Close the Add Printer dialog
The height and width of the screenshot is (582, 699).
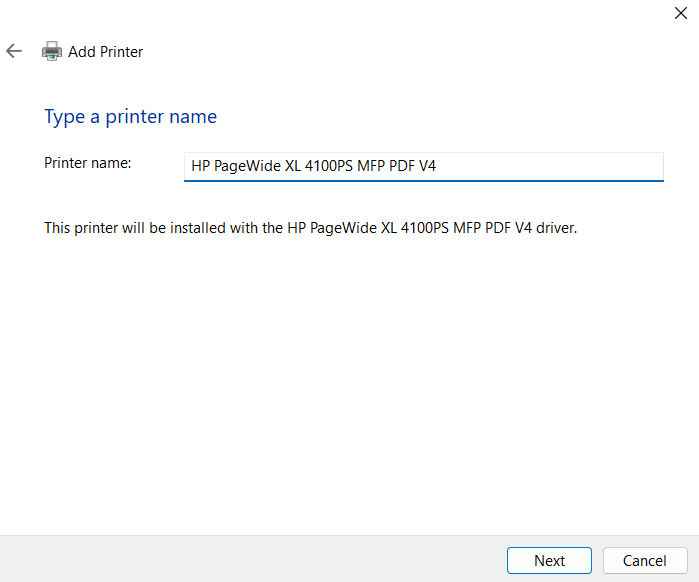point(681,13)
